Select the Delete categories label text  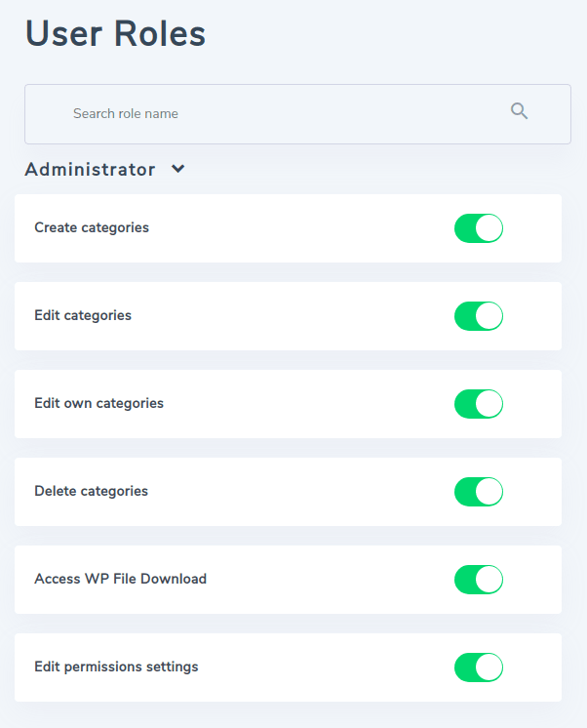click(91, 491)
